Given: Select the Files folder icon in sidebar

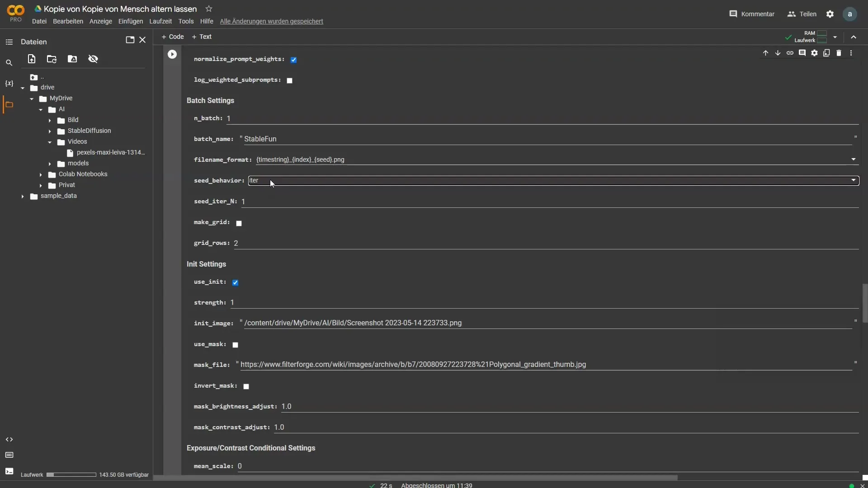Looking at the screenshot, I should [9, 104].
